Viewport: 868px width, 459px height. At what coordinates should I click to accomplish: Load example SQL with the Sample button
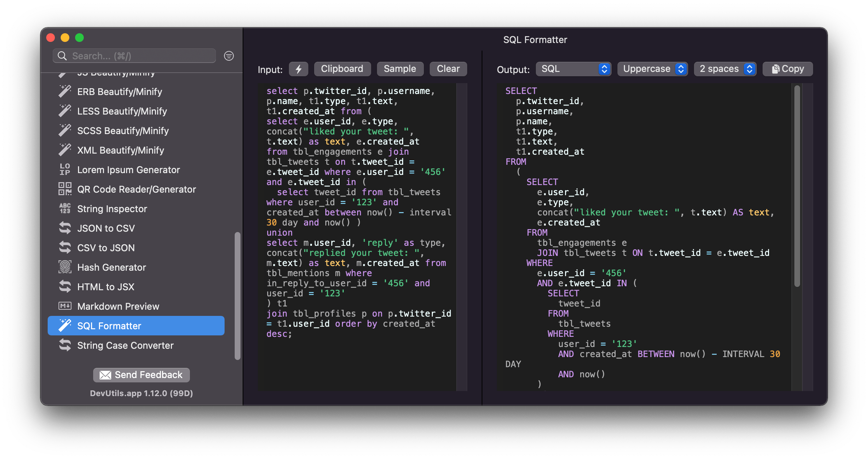click(x=400, y=69)
